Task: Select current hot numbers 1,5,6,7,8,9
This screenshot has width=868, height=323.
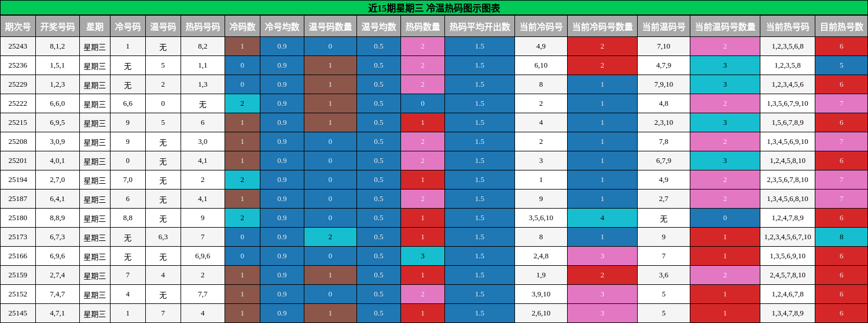Action: point(788,122)
